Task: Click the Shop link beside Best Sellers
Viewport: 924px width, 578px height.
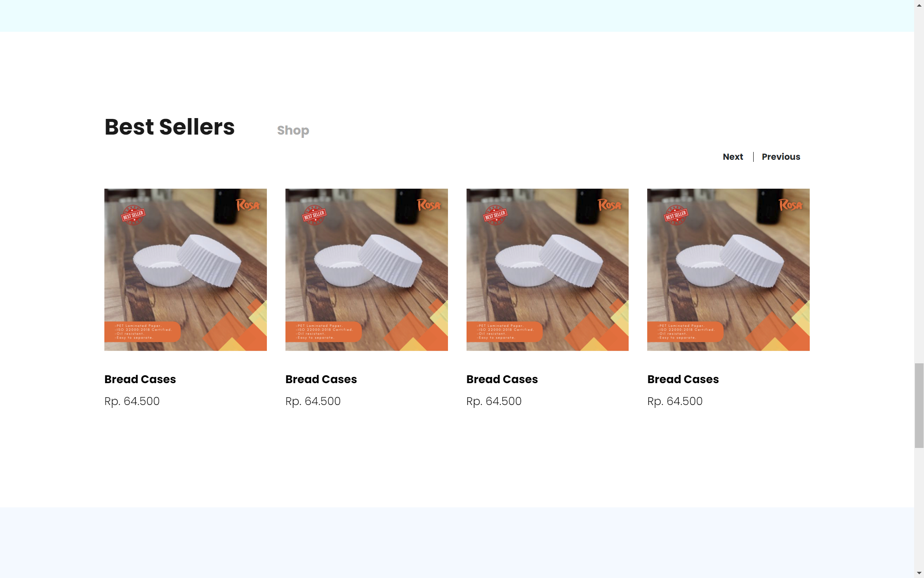Action: (x=293, y=130)
